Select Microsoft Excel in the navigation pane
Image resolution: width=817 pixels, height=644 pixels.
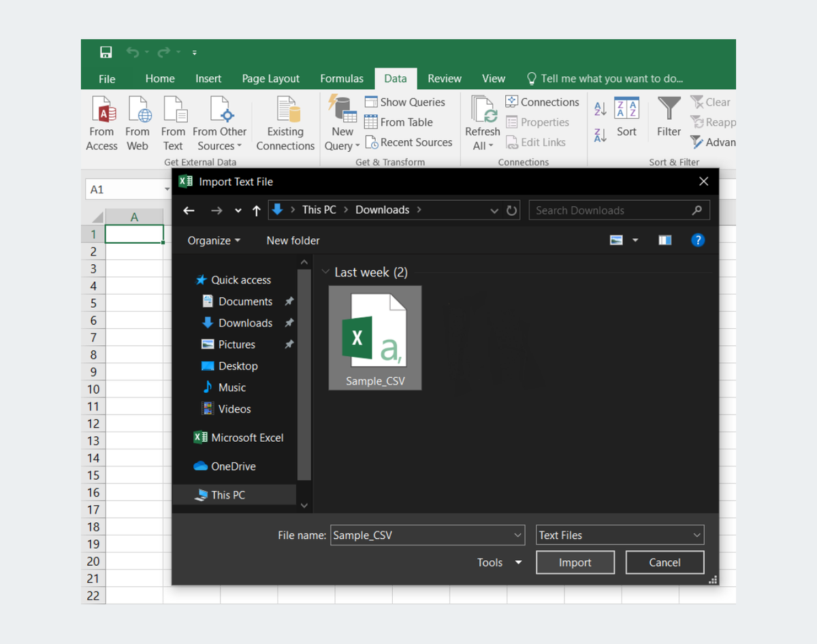239,438
